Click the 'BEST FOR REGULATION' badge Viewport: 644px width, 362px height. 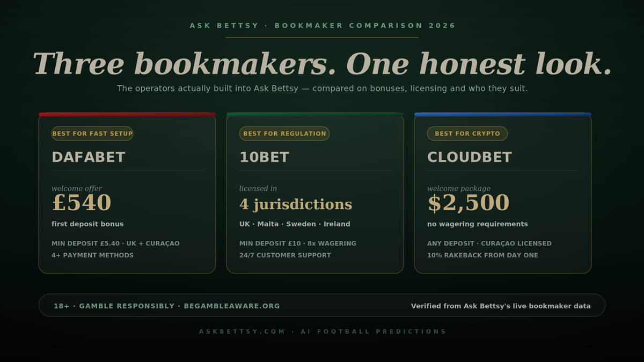(x=284, y=134)
